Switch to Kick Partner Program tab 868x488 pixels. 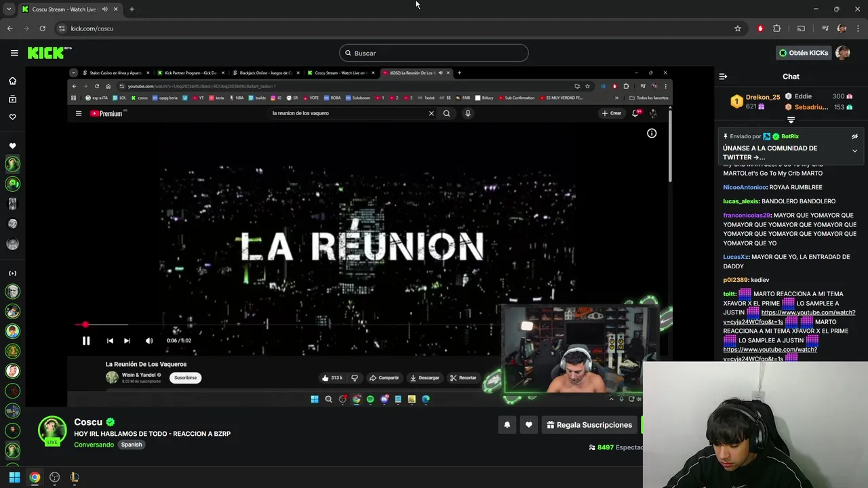coord(190,73)
